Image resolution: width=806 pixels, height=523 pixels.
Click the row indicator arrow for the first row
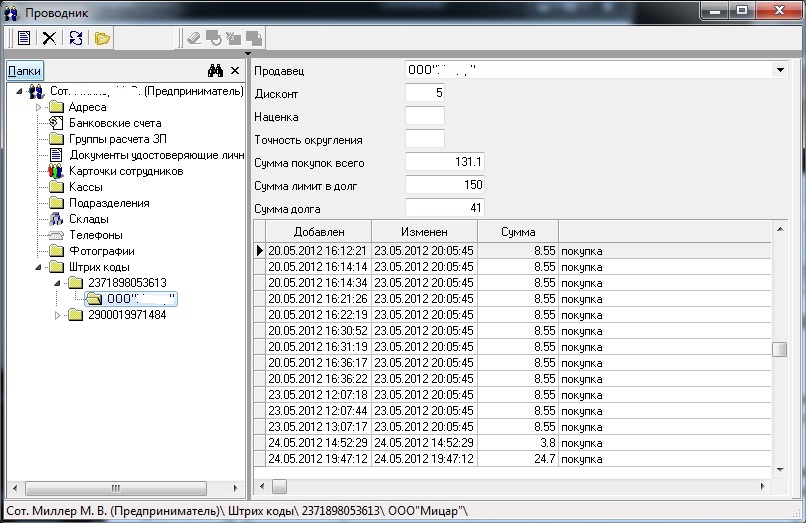click(260, 251)
